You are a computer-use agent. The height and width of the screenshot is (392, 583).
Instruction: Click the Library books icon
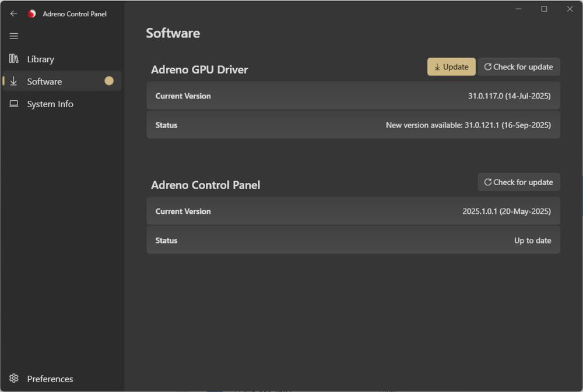tap(14, 59)
